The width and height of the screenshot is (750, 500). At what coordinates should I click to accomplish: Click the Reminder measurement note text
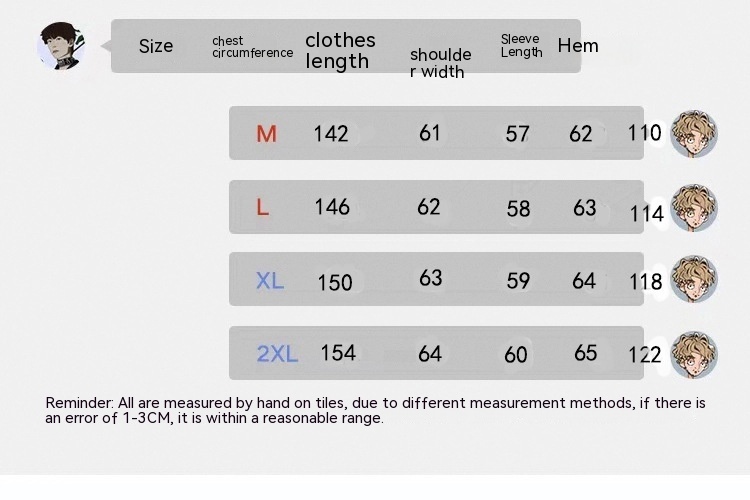(x=375, y=410)
